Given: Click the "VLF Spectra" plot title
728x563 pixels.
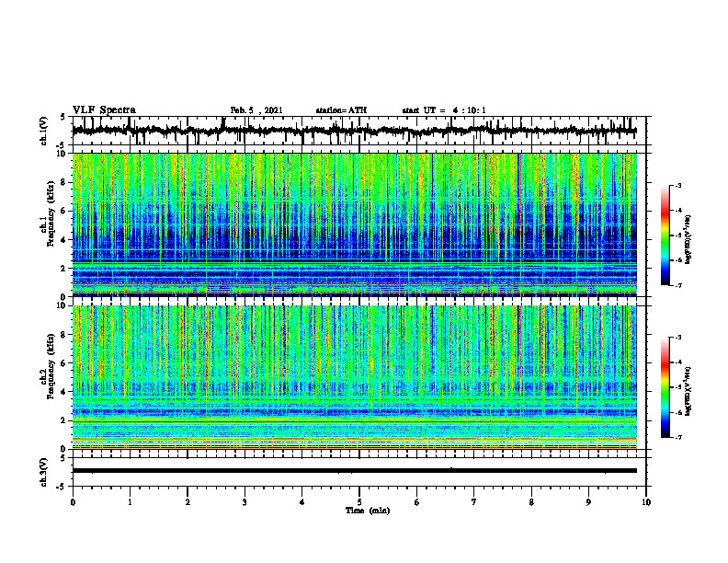Looking at the screenshot, I should [x=104, y=110].
